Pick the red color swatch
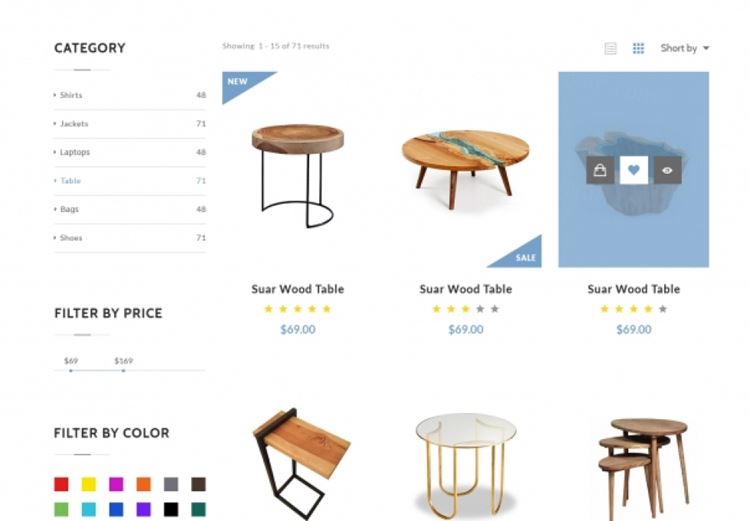Screen dimensions: 750x521 [61, 484]
